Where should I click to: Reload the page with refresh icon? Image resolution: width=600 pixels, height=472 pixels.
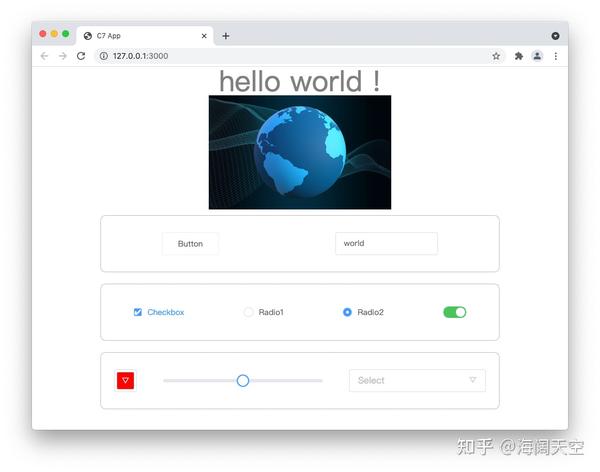click(x=81, y=56)
